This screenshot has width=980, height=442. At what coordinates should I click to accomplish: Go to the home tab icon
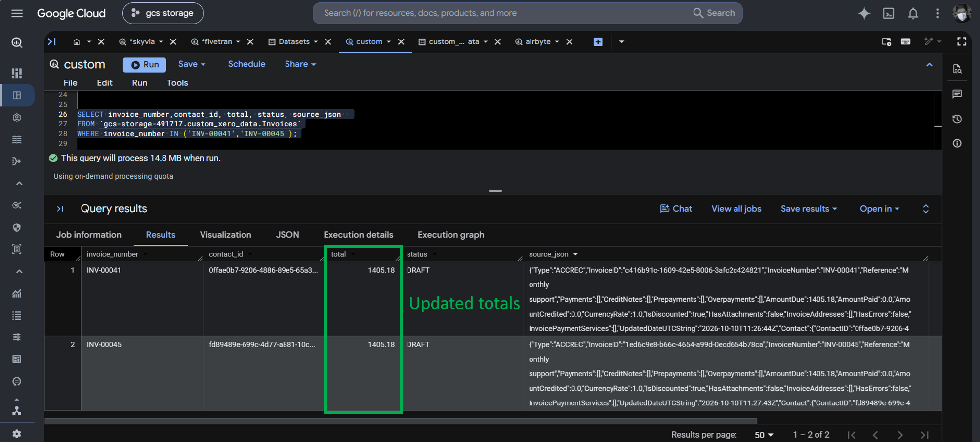[76, 42]
